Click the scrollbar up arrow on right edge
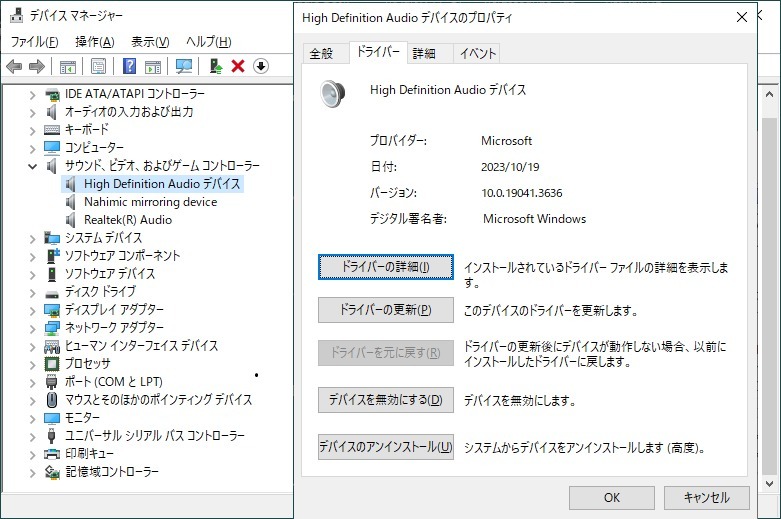 tap(769, 94)
